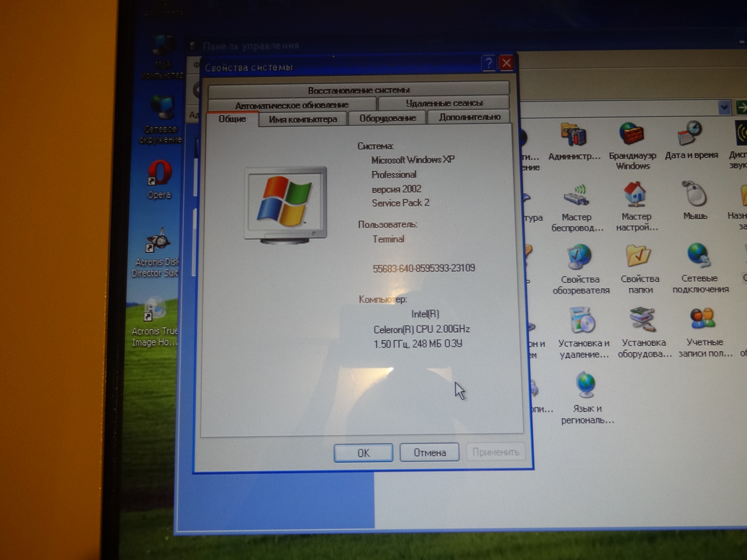Open the Мышь control panel icon
The image size is (747, 560).
(x=695, y=195)
